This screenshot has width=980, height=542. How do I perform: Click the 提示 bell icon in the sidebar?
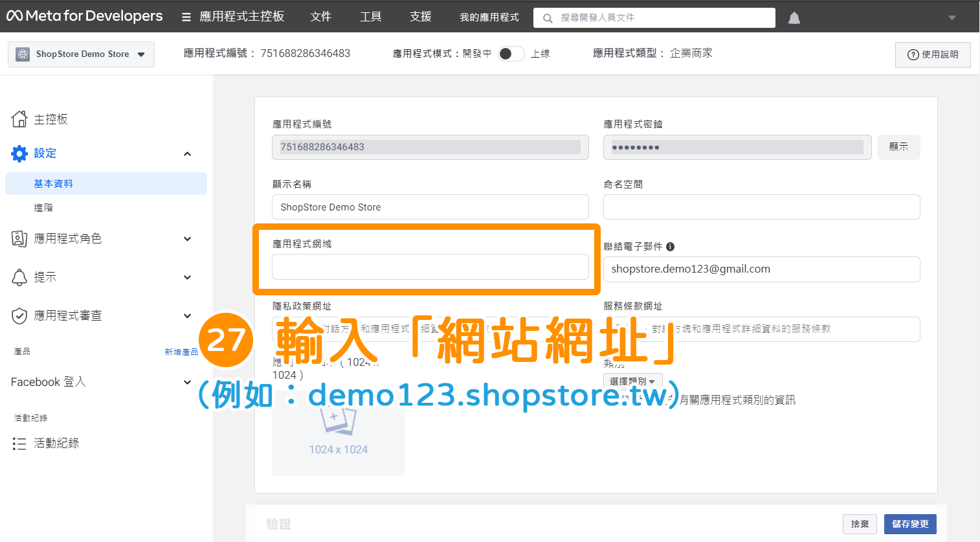19,277
